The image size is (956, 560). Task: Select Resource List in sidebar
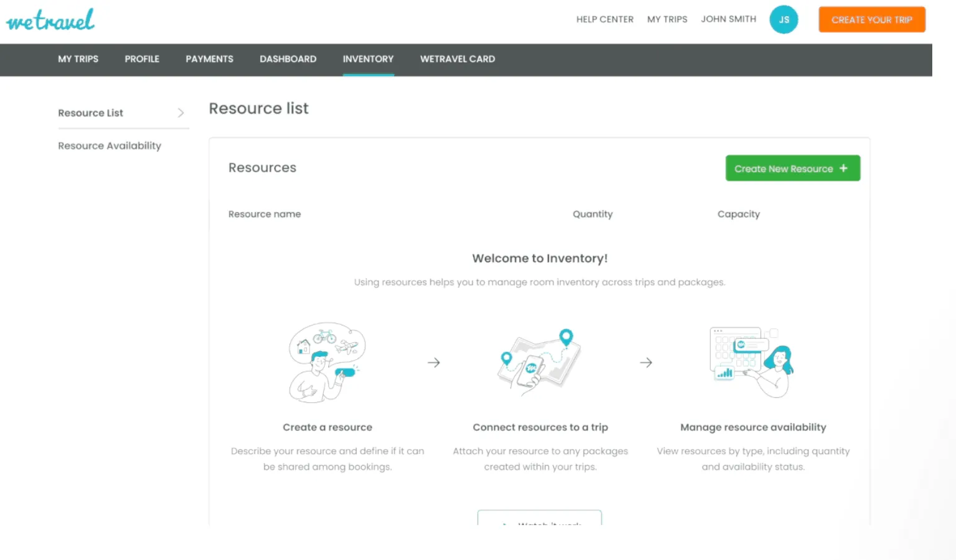[x=90, y=113]
